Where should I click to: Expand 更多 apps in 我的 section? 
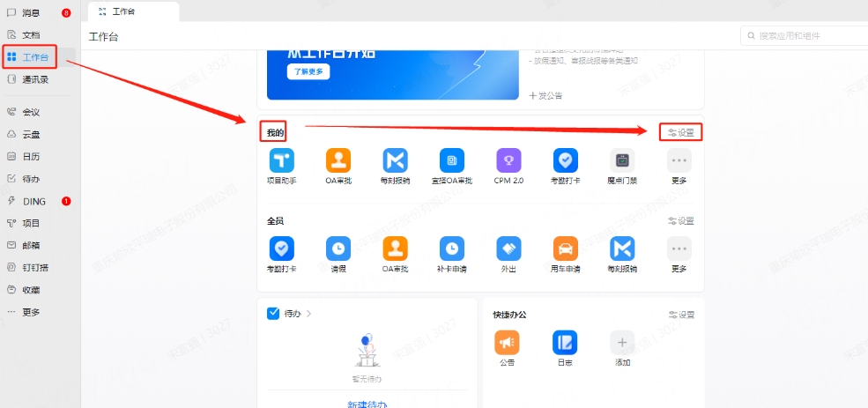coord(679,160)
